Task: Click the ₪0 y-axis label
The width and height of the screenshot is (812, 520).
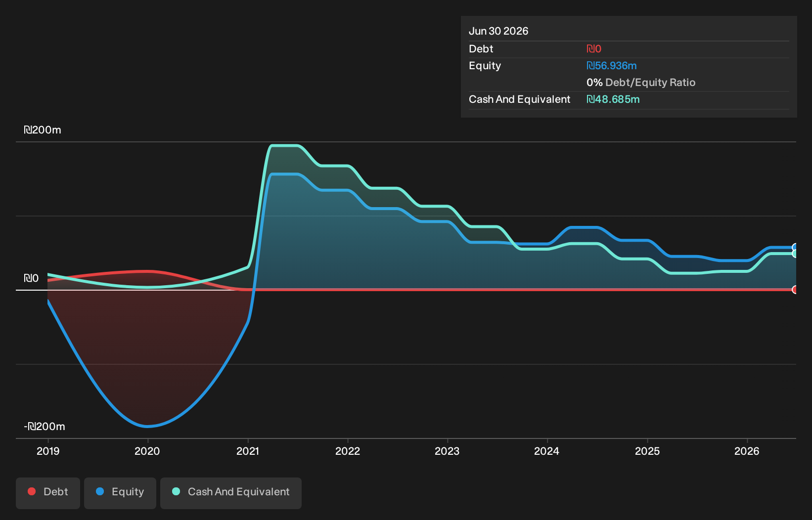Action: coord(31,278)
